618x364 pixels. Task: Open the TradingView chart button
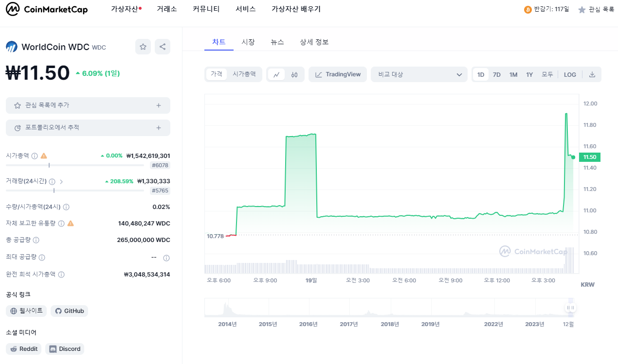pos(338,74)
